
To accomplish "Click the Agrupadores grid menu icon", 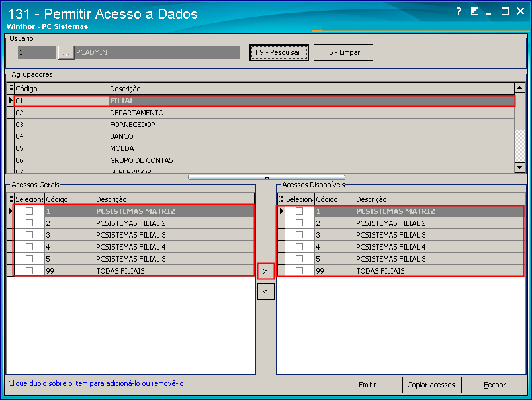I will point(11,88).
